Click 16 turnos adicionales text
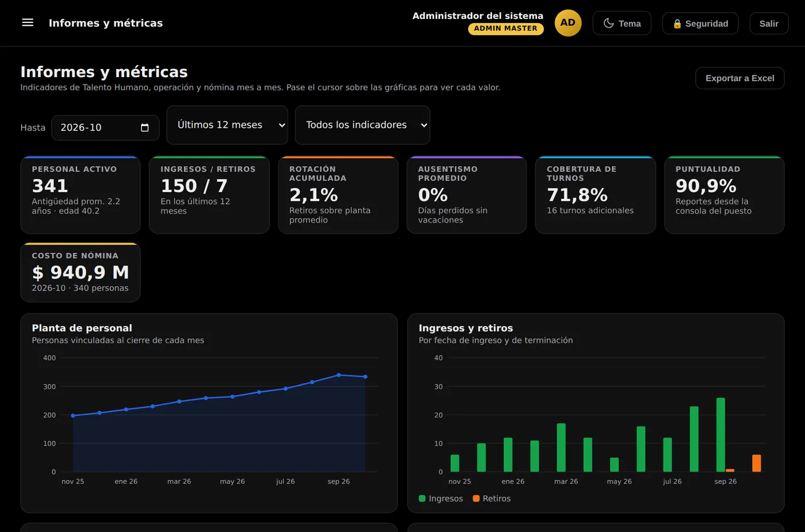 click(x=590, y=210)
